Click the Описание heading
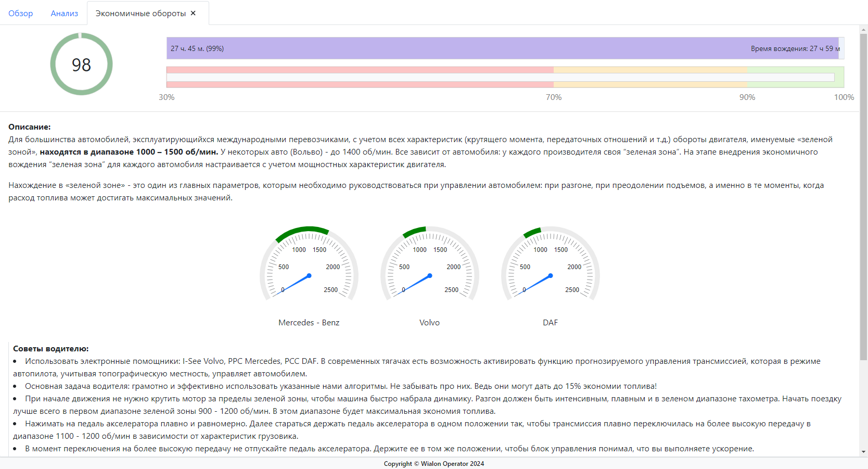This screenshot has width=868, height=469. coord(30,127)
